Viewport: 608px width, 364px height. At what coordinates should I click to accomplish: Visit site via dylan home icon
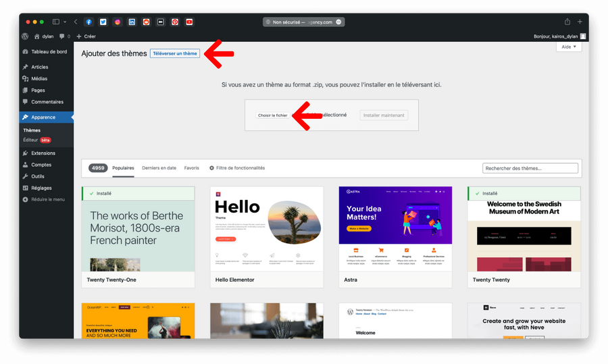tap(43, 36)
